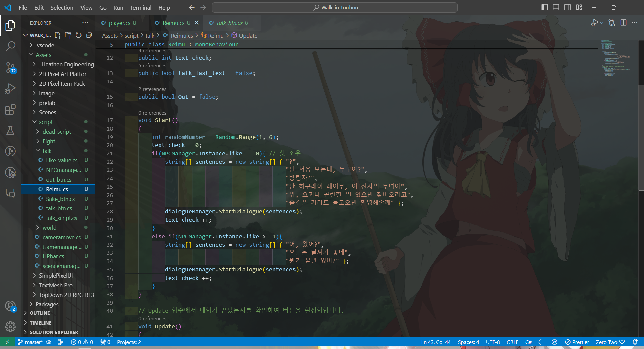644x349 pixels.
Task: Click the Walk_in_touhou command center search
Action: 334,7
